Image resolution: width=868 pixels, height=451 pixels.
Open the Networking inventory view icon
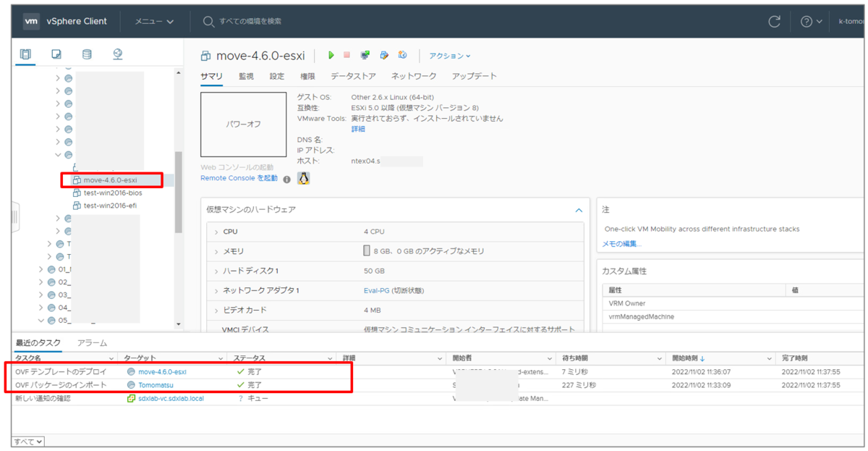tap(118, 54)
